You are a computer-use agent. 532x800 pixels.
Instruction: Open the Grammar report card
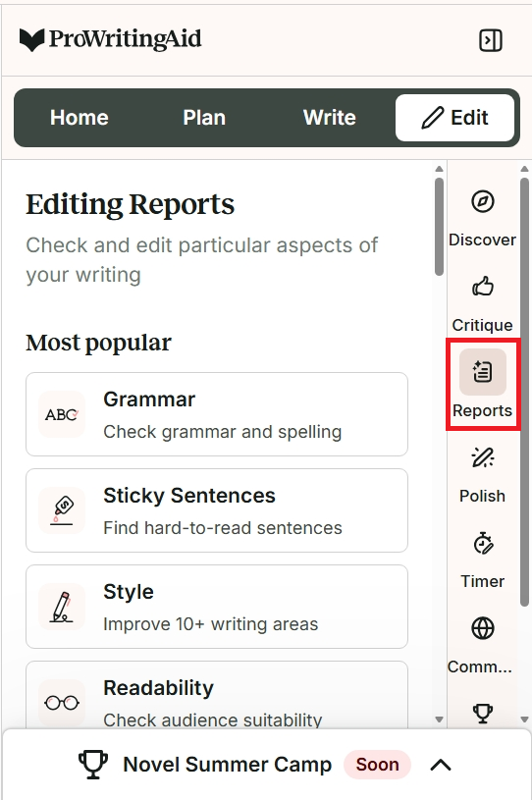pos(217,414)
